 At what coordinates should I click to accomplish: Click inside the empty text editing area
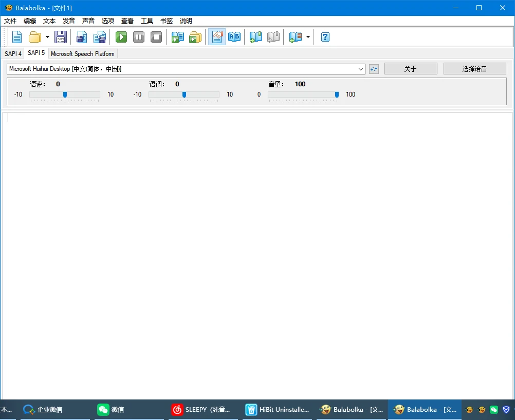click(257, 255)
